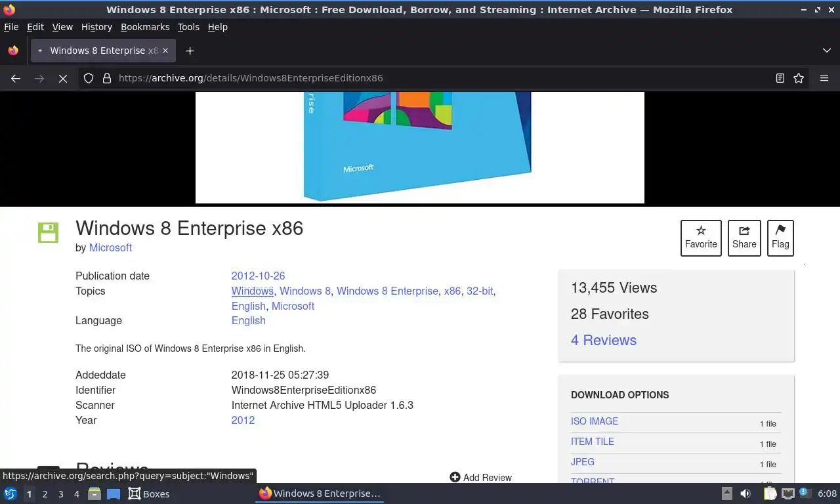Viewport: 840px width, 504px height.
Task: Open publication date 2012-10-26 link
Action: tap(258, 276)
